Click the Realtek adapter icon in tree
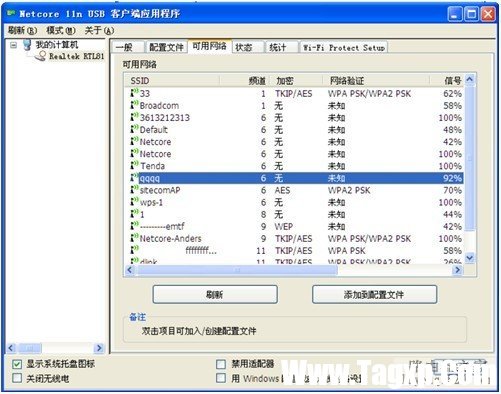The height and width of the screenshot is (394, 501). [x=41, y=56]
